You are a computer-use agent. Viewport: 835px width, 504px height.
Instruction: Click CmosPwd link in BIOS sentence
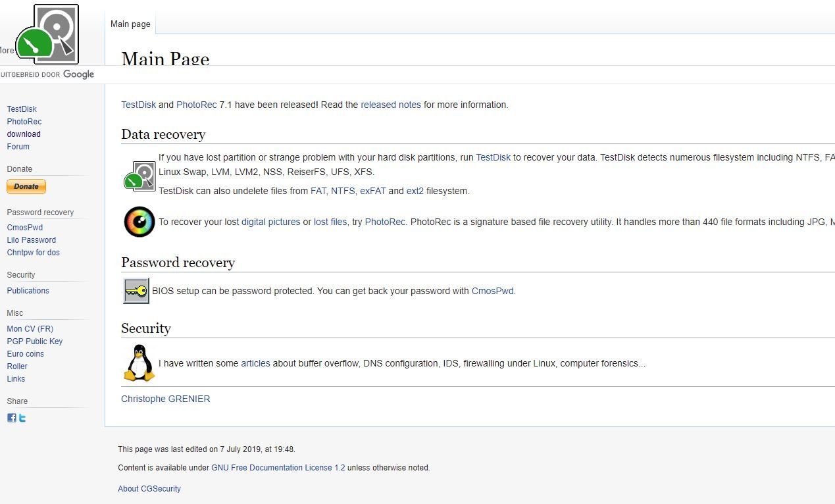point(493,291)
